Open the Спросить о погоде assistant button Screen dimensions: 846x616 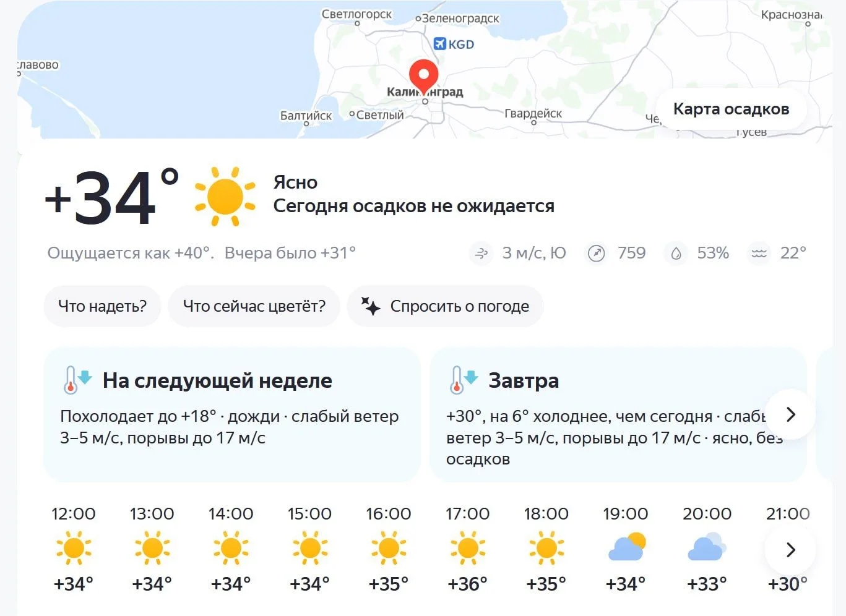click(445, 306)
